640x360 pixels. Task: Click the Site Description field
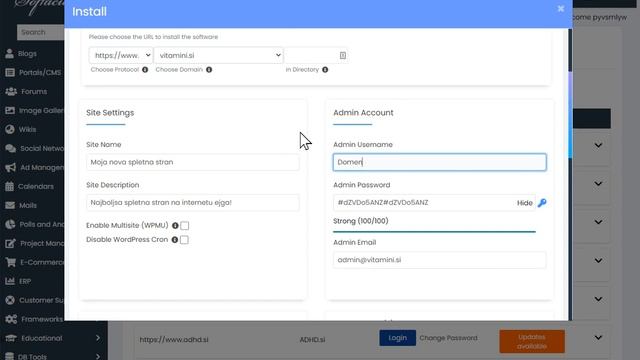pyautogui.click(x=193, y=202)
